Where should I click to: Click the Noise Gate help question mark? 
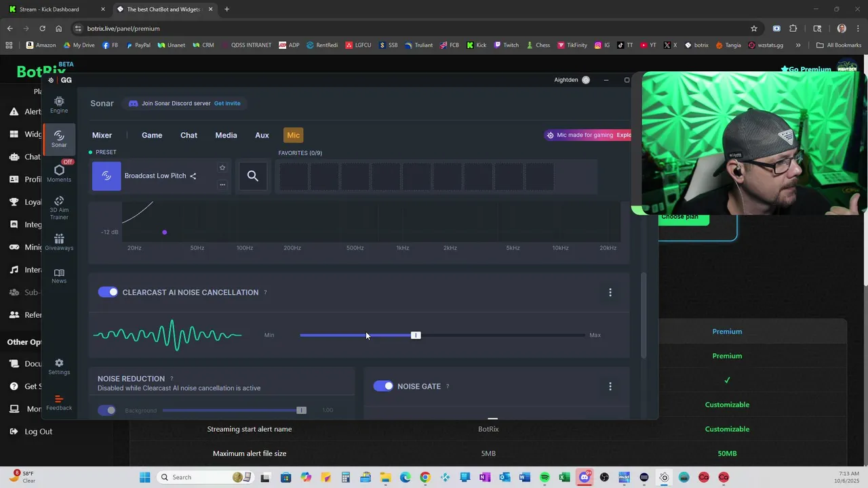click(x=448, y=386)
